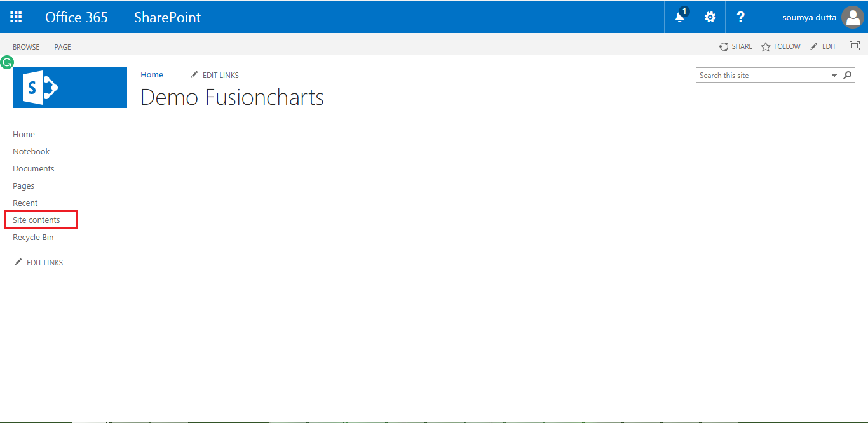Open the search scope dropdown arrow
The image size is (868, 423).
point(834,75)
